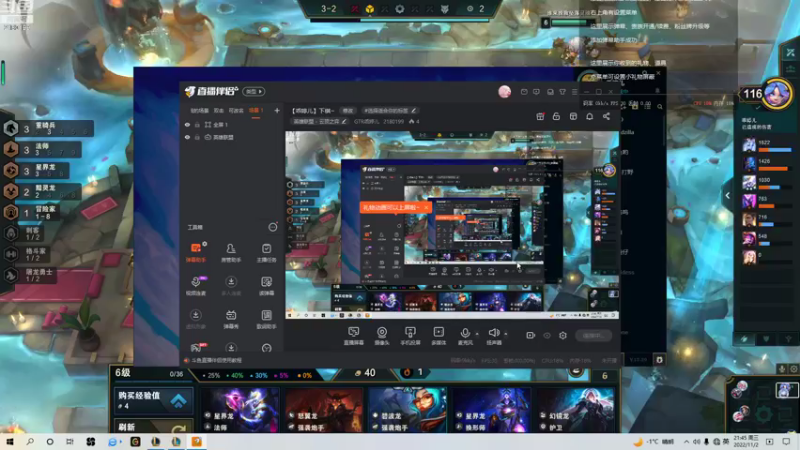Collapse the game's right side panel arrow
The height and width of the screenshot is (450, 800).
click(x=728, y=195)
